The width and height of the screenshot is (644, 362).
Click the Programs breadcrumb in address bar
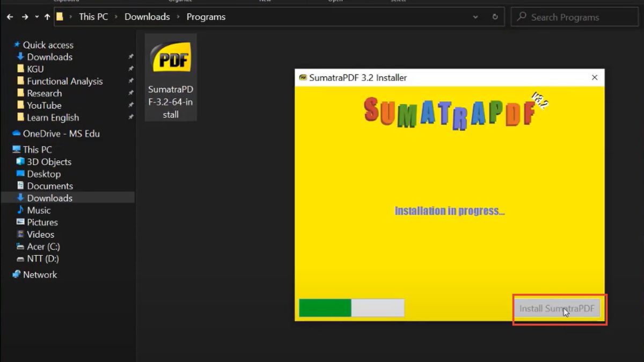point(206,17)
